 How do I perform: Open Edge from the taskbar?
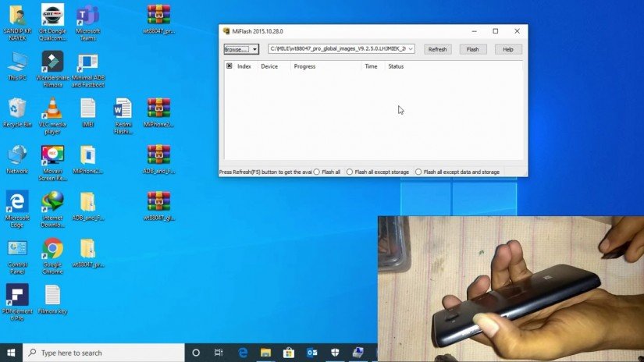[x=243, y=353]
